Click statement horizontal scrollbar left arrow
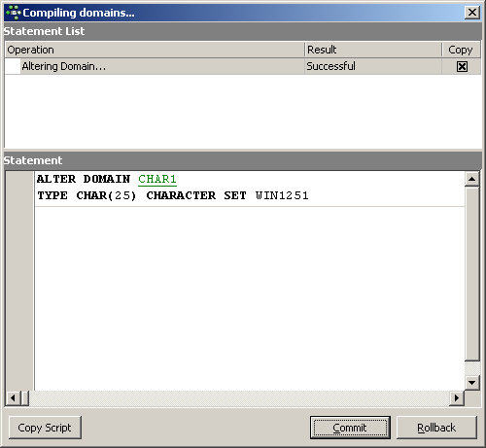 coord(13,398)
